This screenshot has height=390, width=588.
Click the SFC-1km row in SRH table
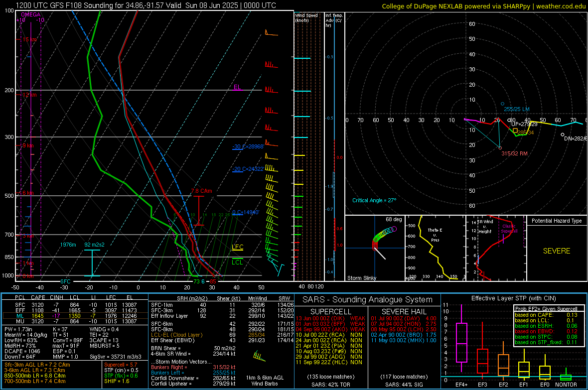[x=222, y=305]
